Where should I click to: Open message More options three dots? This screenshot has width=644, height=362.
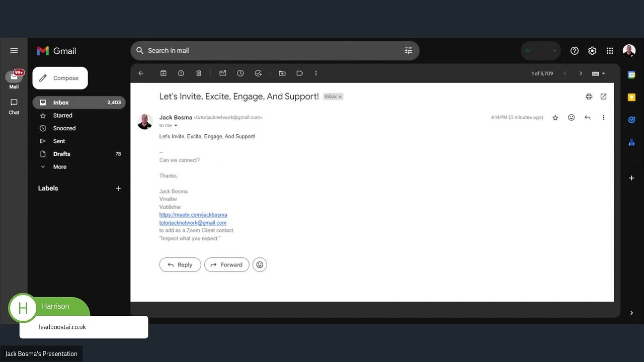click(603, 118)
